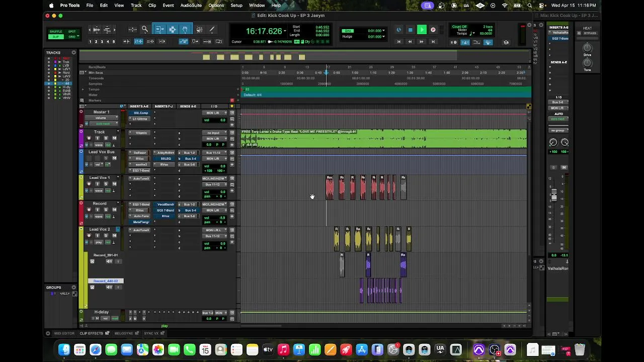Image resolution: width=644 pixels, height=362 pixels.
Task: Select the Zoomer magnifier tool
Action: (145, 30)
